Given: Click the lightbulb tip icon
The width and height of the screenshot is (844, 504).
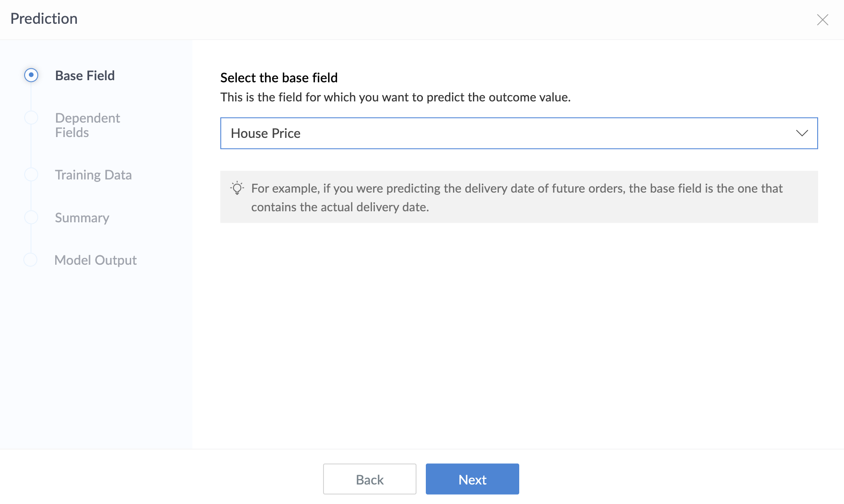Looking at the screenshot, I should click(x=237, y=188).
